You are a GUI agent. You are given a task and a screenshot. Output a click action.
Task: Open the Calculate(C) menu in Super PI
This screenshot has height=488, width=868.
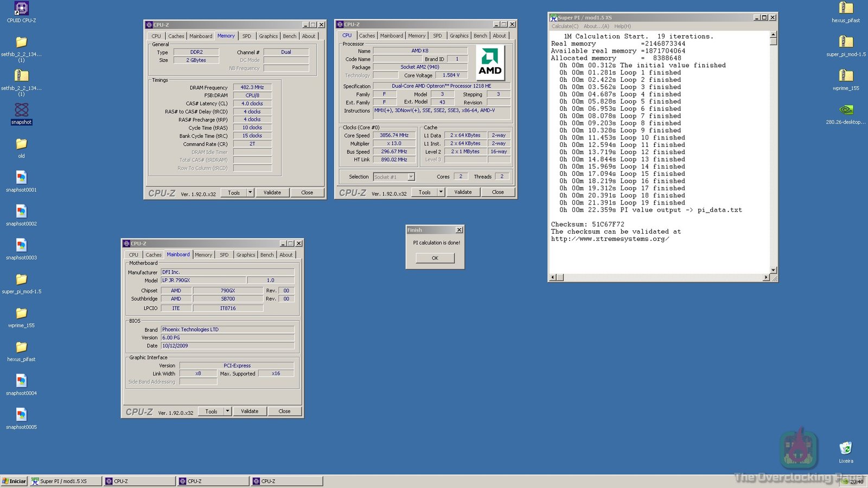point(564,26)
